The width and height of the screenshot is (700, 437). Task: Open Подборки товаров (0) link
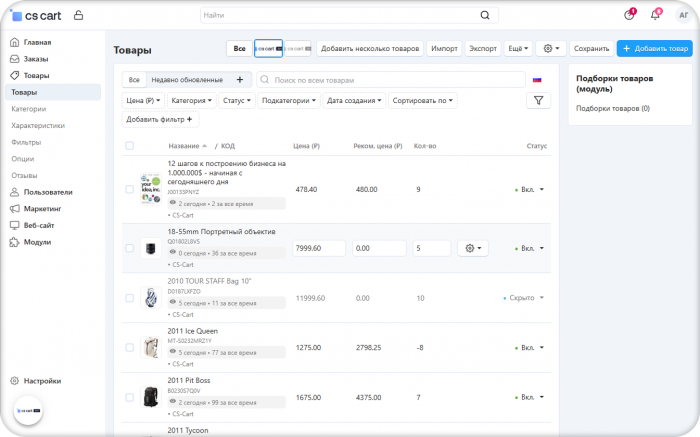click(x=612, y=108)
